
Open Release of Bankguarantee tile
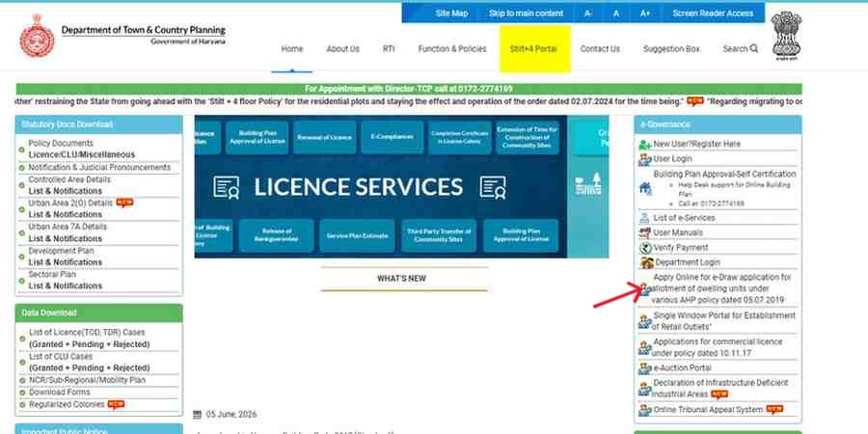point(276,236)
